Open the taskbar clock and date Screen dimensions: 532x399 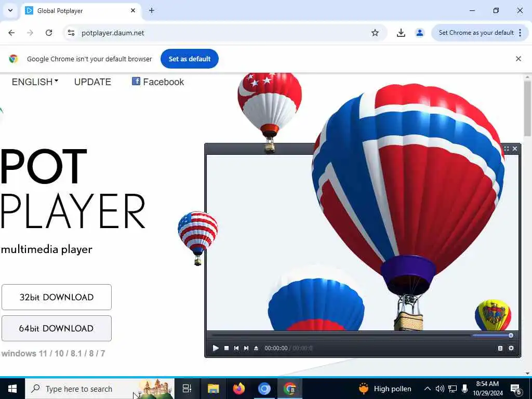coord(487,389)
